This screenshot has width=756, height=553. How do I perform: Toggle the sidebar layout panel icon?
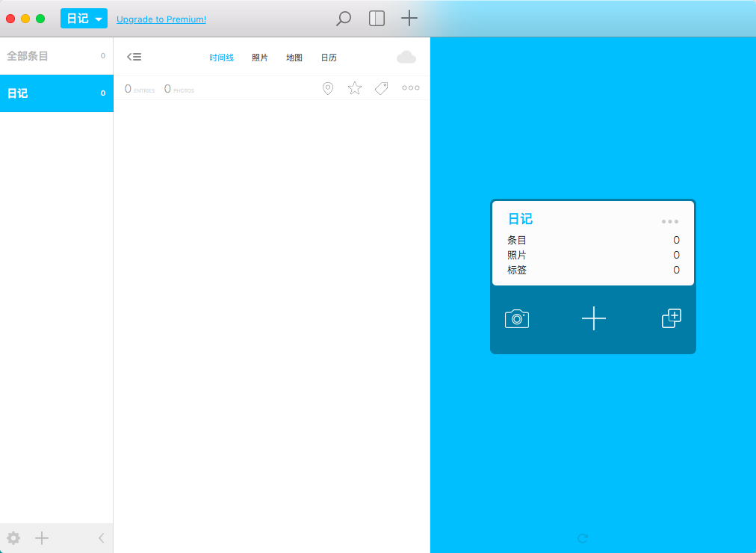click(x=377, y=19)
